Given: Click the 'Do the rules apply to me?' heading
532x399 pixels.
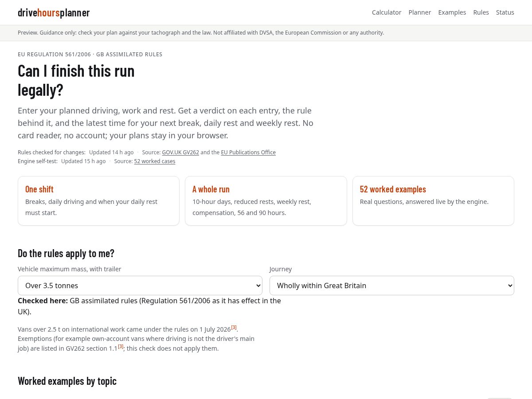Looking at the screenshot, I should tap(66, 253).
